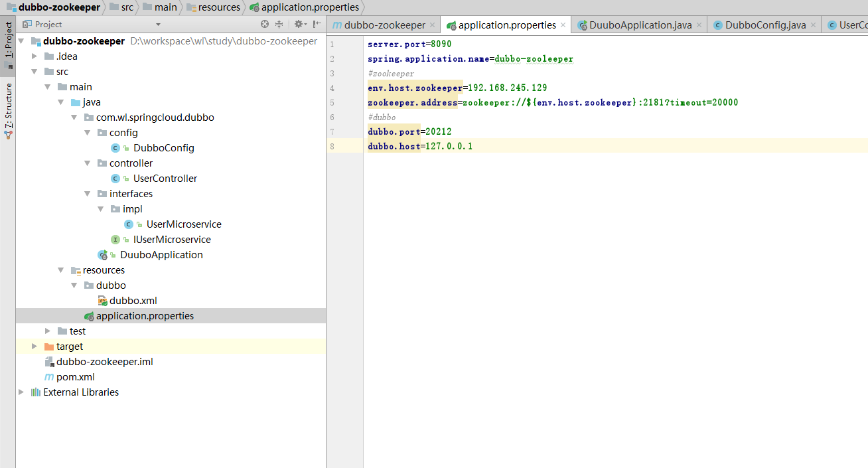
Task: Click the value 192.168.245.129 in editor
Action: coord(508,88)
